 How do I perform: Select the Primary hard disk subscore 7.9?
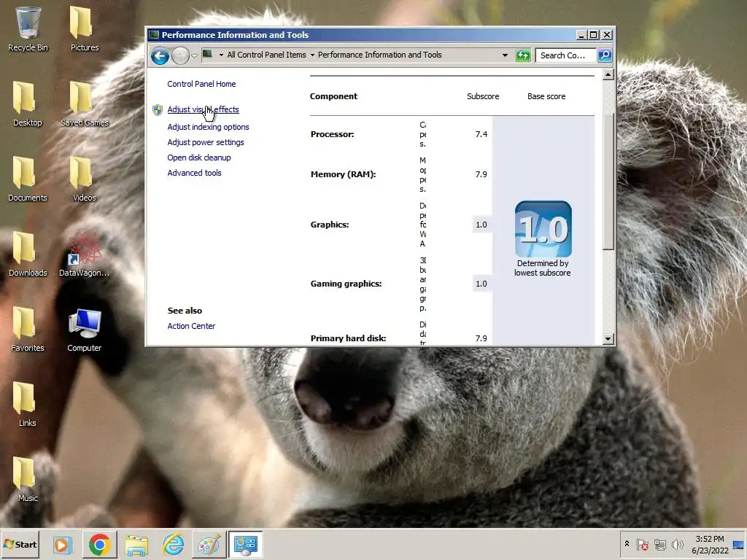(481, 338)
